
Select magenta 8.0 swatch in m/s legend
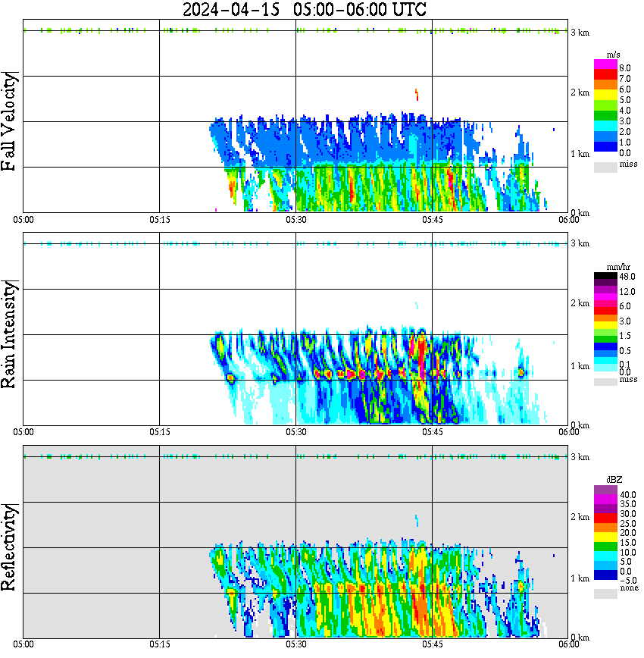coord(605,64)
